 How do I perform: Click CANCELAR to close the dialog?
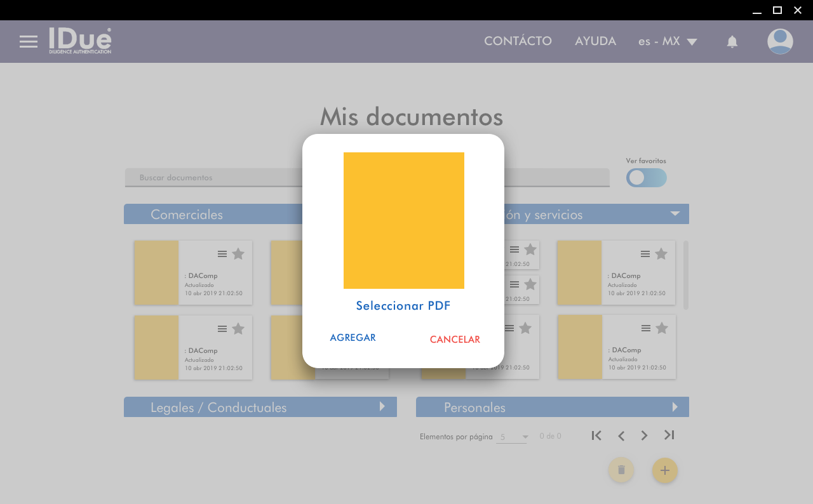point(455,340)
